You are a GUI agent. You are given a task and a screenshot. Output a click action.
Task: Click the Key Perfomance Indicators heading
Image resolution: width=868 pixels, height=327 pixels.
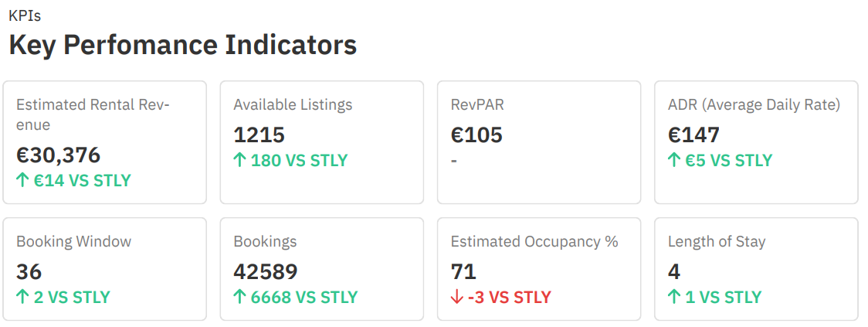(x=183, y=45)
